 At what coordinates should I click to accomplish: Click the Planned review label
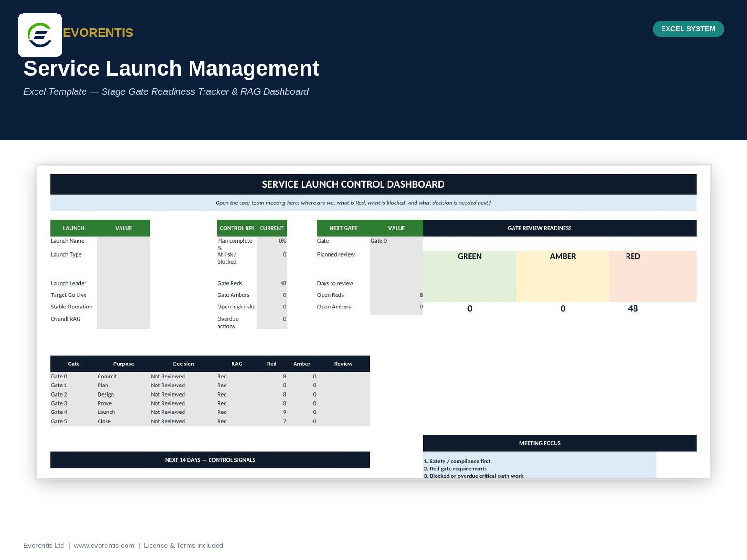click(x=336, y=255)
